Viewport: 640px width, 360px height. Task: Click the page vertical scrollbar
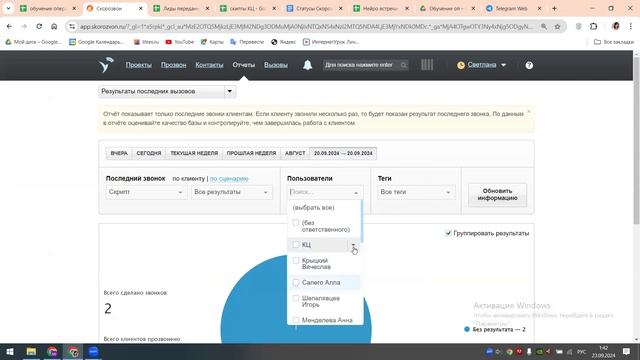636,141
